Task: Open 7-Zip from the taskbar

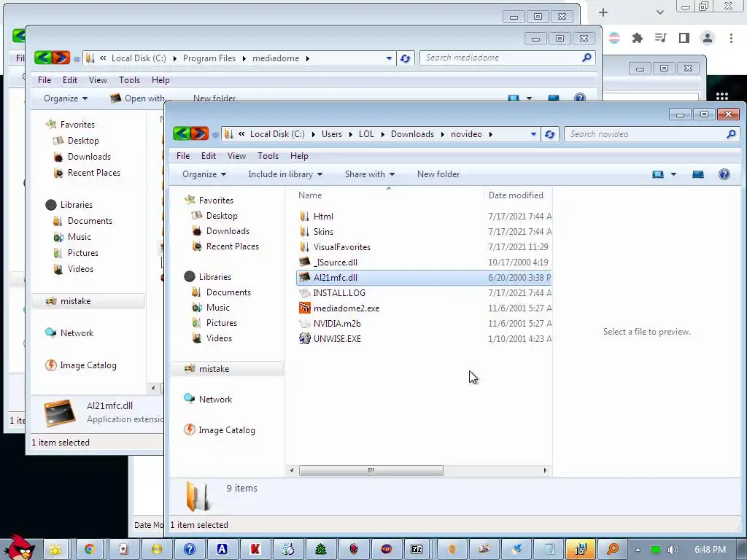Action: pyautogui.click(x=417, y=550)
